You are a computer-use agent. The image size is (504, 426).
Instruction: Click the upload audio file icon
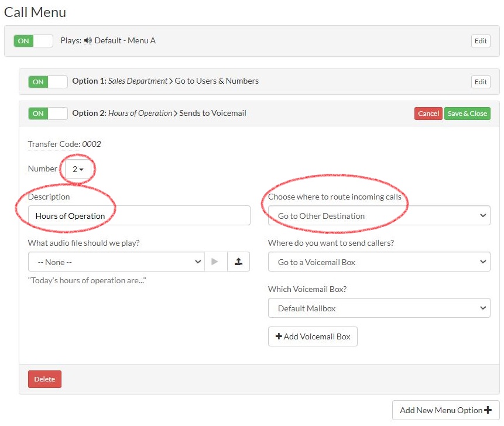(238, 262)
